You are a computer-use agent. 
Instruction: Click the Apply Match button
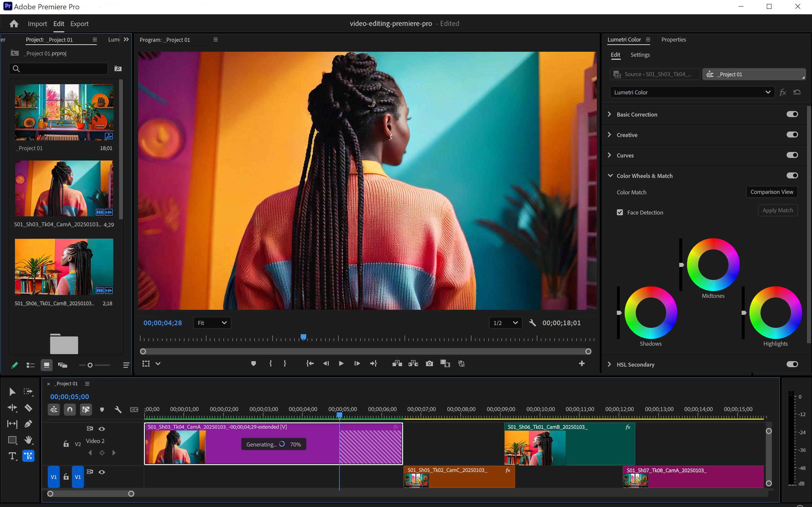777,210
